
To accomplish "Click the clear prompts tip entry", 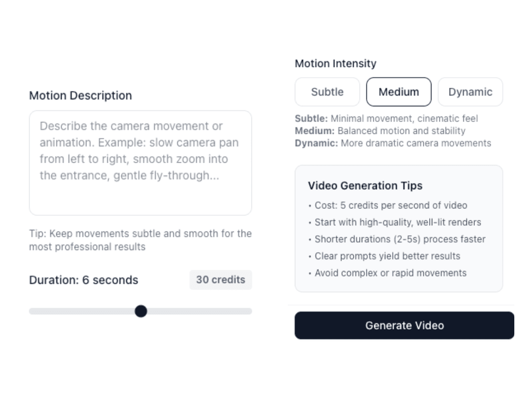I will coord(387,256).
